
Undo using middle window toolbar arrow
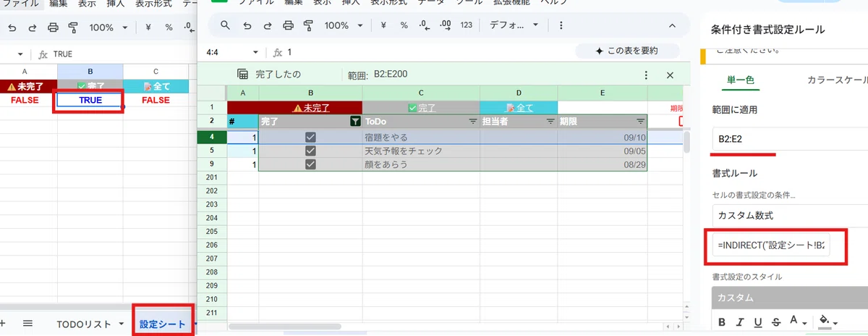point(247,25)
